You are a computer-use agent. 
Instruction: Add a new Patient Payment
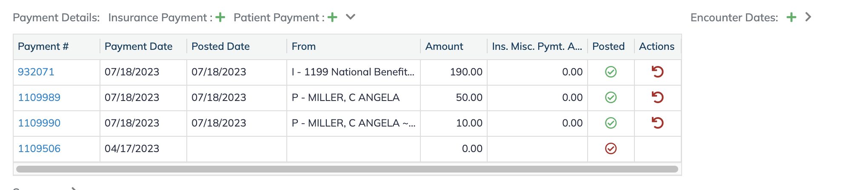pos(332,17)
